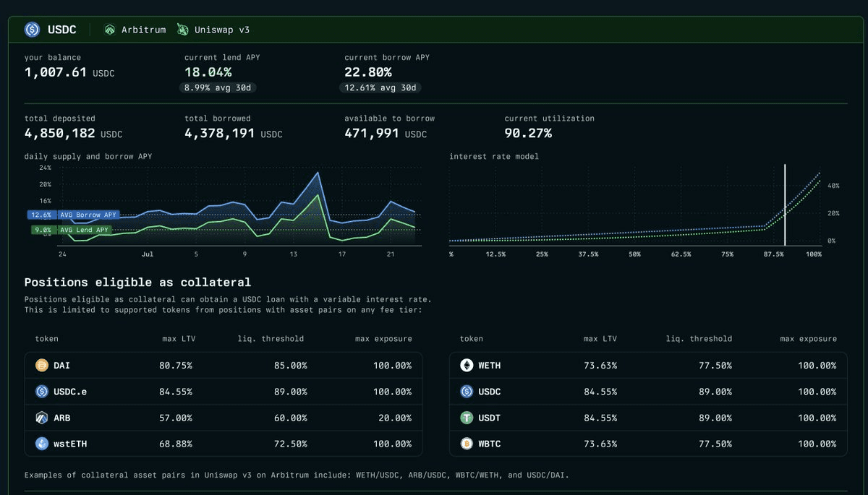The height and width of the screenshot is (495, 868).
Task: Click the DAI token icon
Action: (41, 366)
